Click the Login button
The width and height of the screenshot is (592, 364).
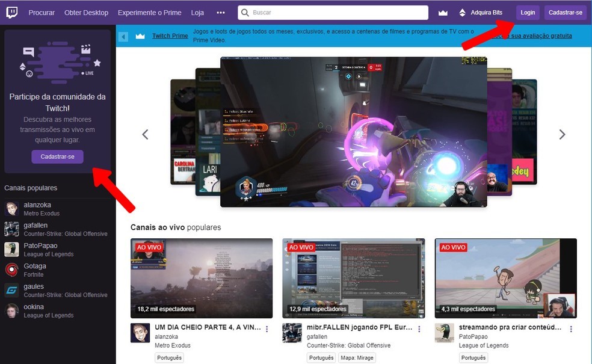click(x=528, y=13)
